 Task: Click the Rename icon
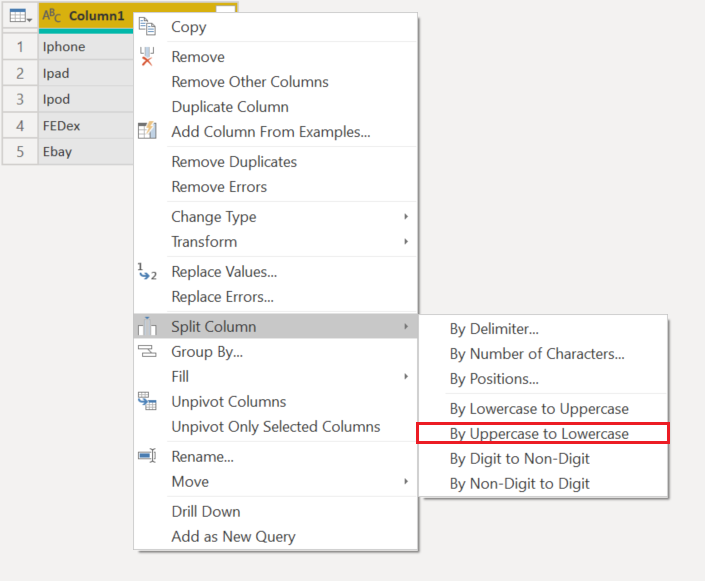(147, 456)
